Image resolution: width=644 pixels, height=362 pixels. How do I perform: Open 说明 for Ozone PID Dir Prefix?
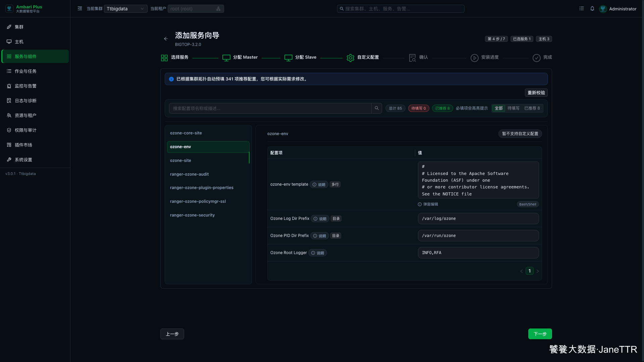pos(320,236)
